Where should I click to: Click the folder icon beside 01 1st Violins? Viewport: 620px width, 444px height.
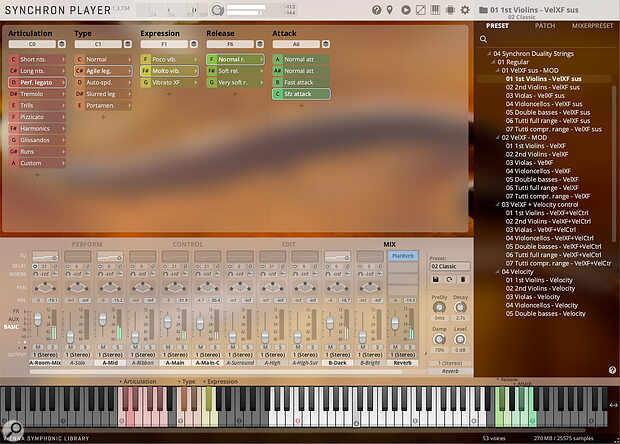(481, 11)
